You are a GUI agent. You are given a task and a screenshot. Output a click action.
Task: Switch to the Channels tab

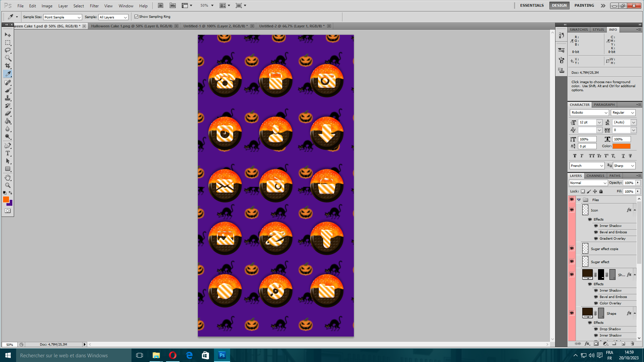[595, 176]
